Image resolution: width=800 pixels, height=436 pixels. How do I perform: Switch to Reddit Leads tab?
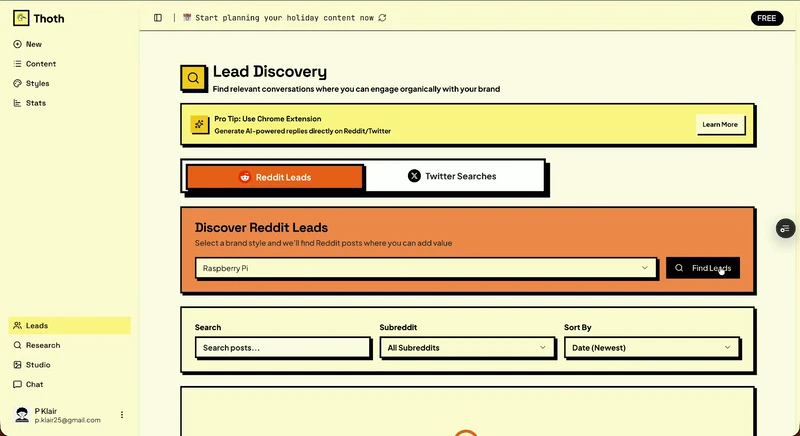(275, 177)
